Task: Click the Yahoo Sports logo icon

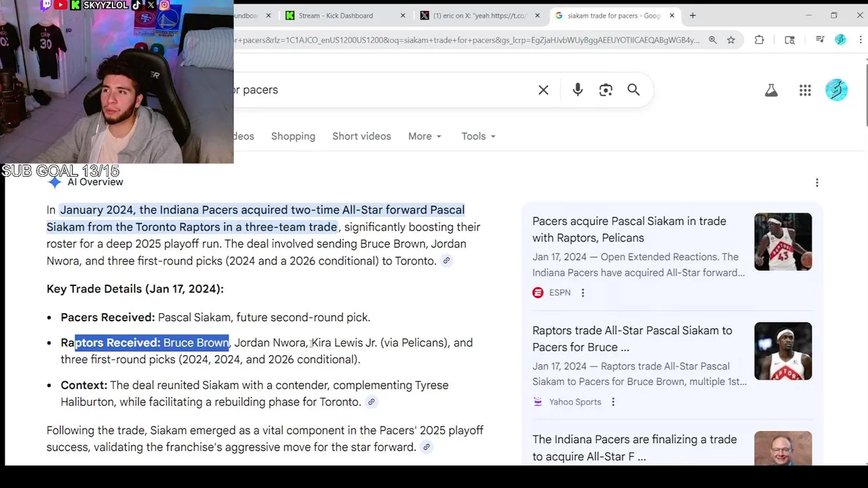Action: click(538, 402)
